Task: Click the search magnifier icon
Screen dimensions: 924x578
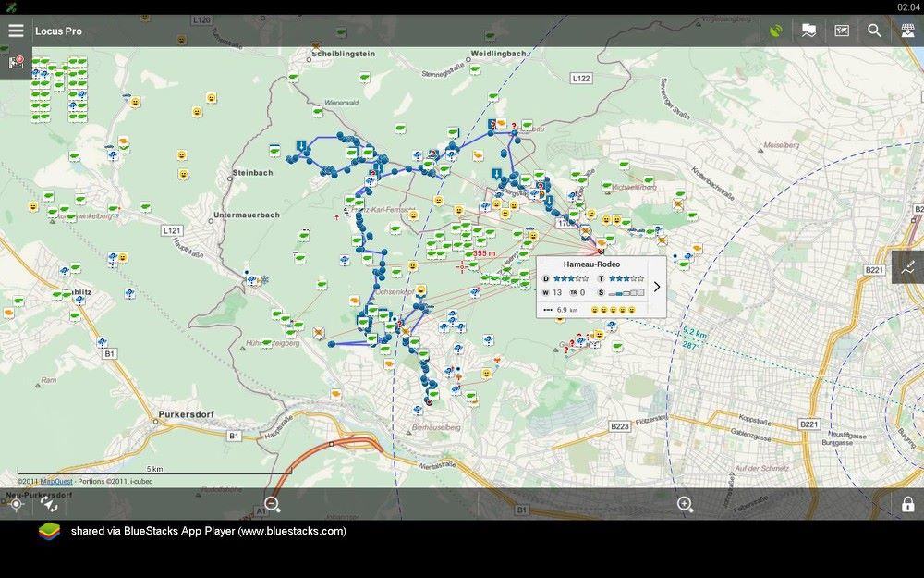Action: click(874, 31)
